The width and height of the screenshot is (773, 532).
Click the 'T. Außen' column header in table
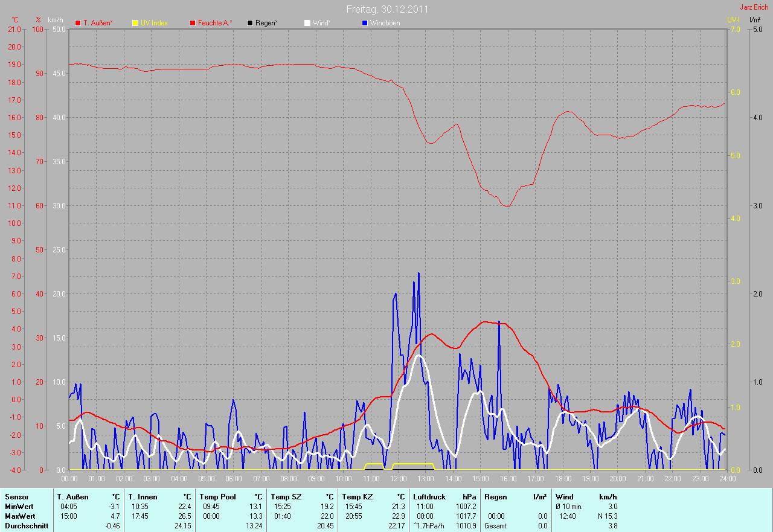(73, 497)
